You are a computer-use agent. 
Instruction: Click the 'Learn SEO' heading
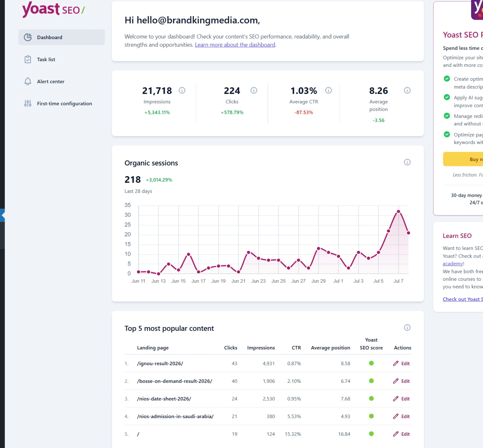pyautogui.click(x=457, y=236)
